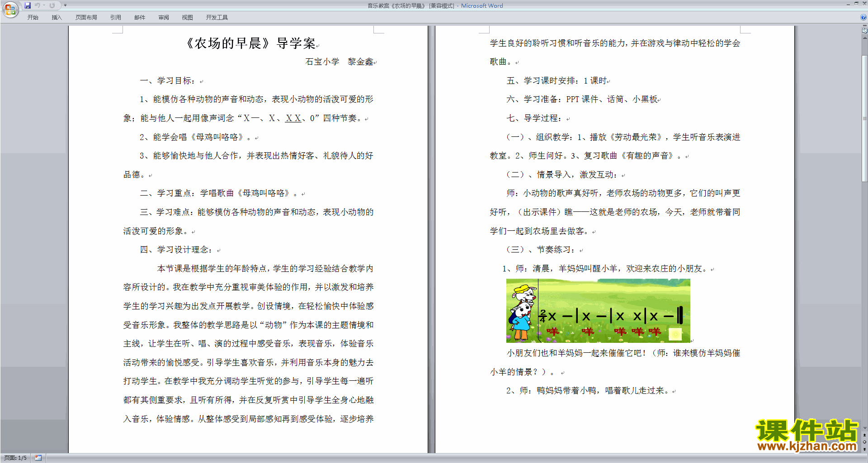The image size is (868, 463).
Task: Click the Previous Page double-arrow button
Action: pyautogui.click(x=864, y=435)
